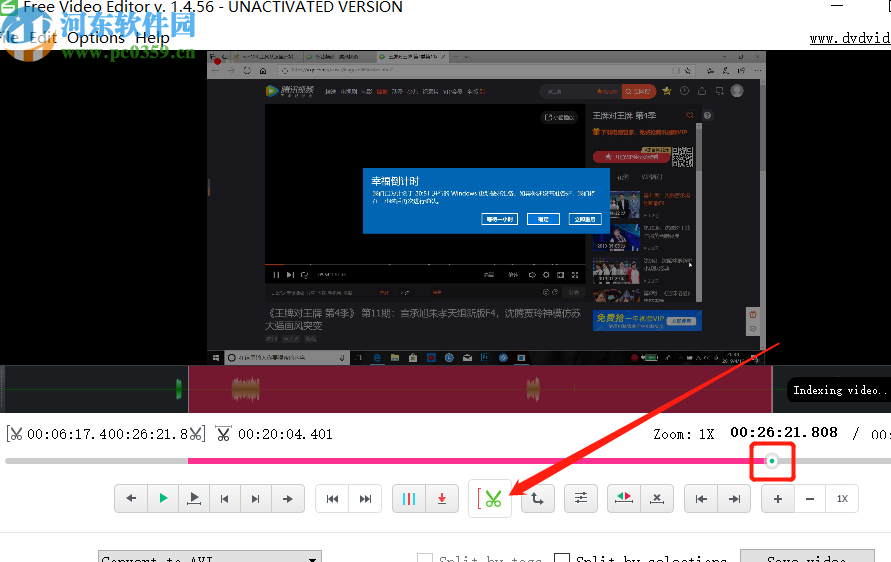The image size is (891, 562).
Task: Play the selection with the underlined play icon
Action: (x=194, y=498)
